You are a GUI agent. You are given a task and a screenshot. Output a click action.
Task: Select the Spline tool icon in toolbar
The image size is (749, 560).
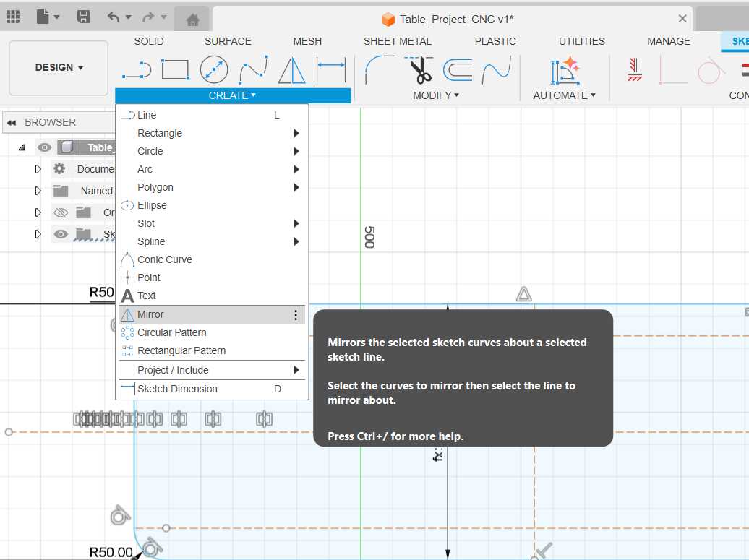tap(253, 69)
